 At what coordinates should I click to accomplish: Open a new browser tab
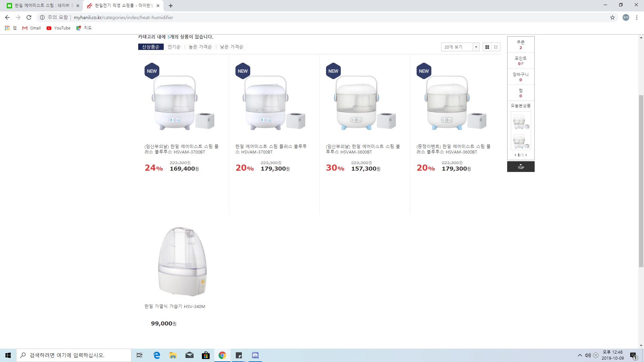pyautogui.click(x=171, y=6)
